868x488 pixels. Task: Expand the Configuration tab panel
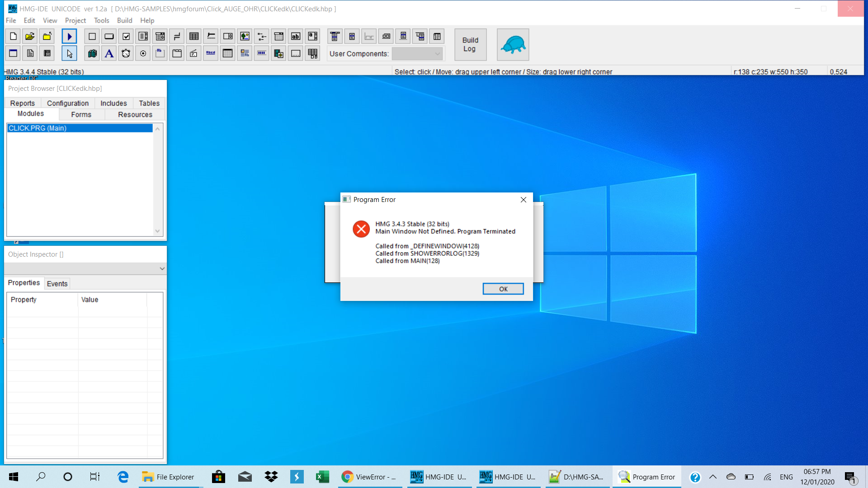point(67,103)
